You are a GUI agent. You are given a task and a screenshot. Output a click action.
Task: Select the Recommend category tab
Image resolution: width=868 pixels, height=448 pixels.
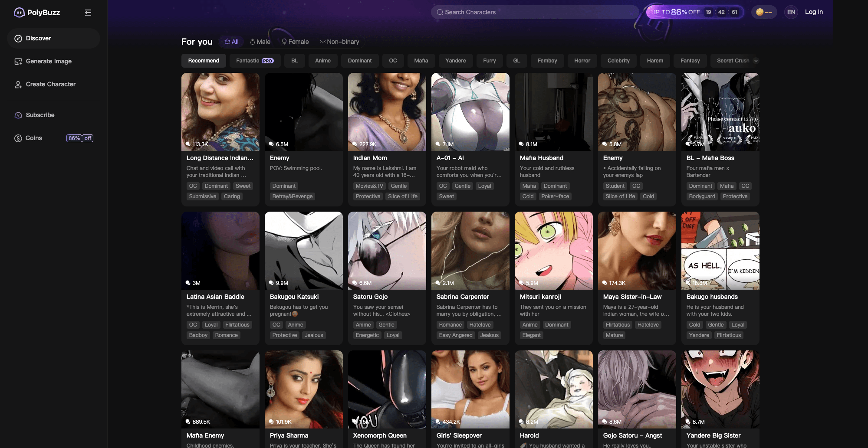[x=204, y=61]
